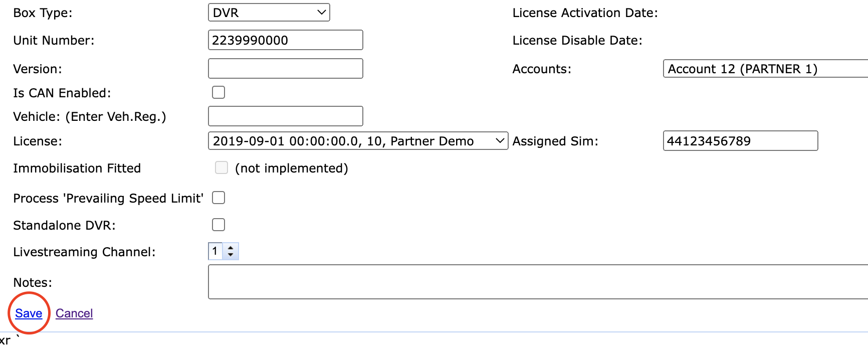Focus the empty Version text field
The width and height of the screenshot is (868, 351).
tap(285, 69)
